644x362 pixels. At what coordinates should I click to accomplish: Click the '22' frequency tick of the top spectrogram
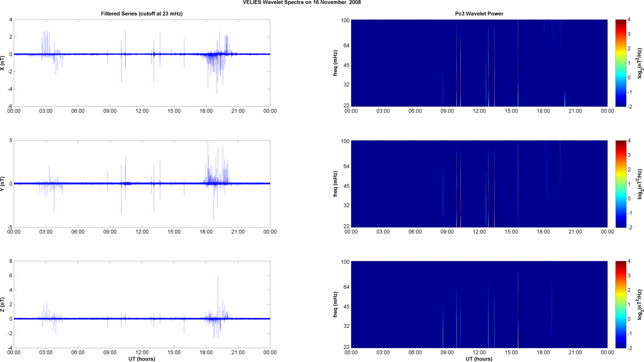pyautogui.click(x=346, y=105)
